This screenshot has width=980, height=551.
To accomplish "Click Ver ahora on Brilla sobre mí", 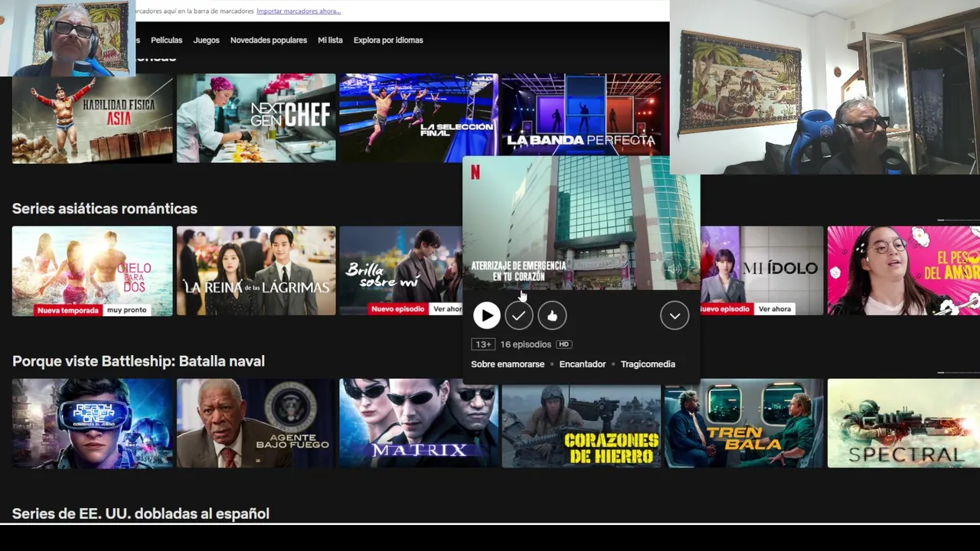I will 447,309.
